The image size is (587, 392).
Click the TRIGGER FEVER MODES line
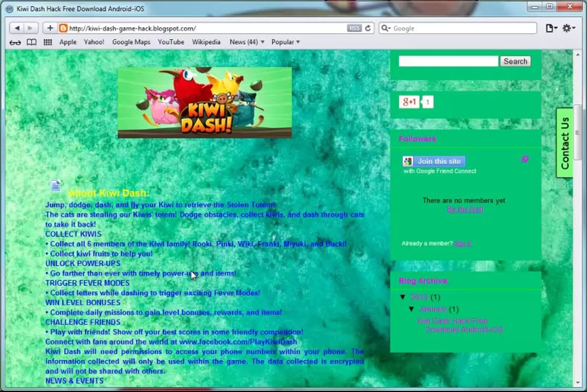(87, 283)
